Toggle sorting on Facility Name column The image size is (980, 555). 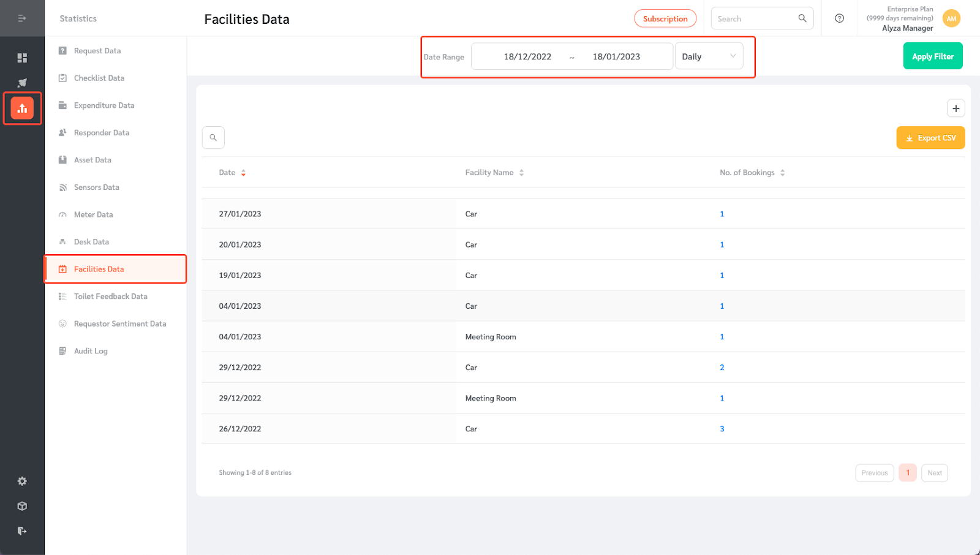coord(521,172)
